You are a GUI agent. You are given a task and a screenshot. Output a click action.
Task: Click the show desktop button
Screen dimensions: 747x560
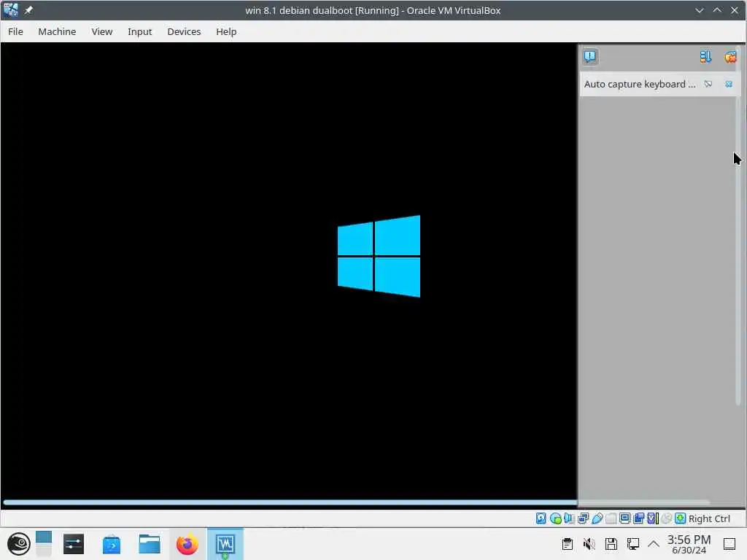(x=729, y=544)
